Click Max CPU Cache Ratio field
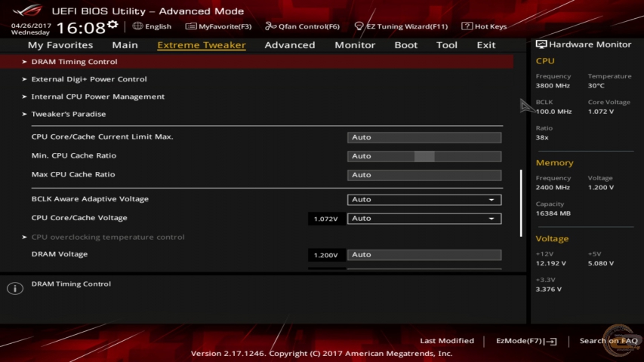 click(424, 175)
